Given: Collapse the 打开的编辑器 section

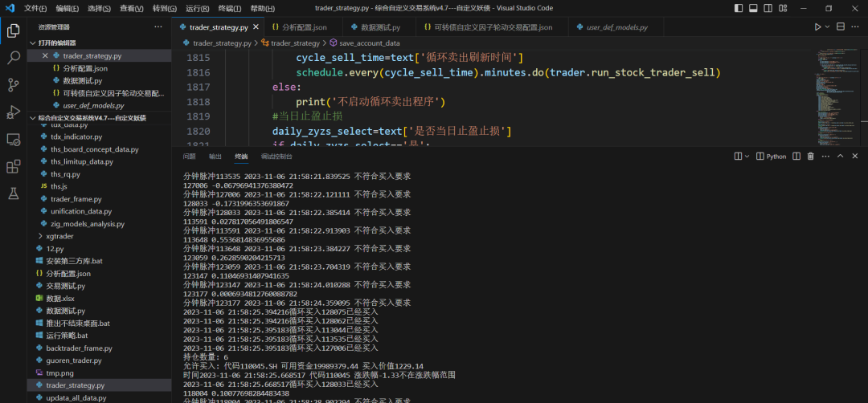Looking at the screenshot, I should [x=99, y=43].
